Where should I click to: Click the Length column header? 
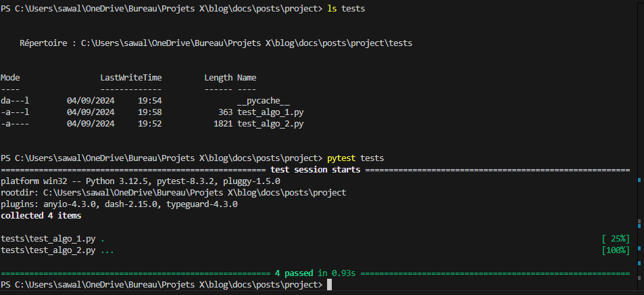[x=218, y=78]
